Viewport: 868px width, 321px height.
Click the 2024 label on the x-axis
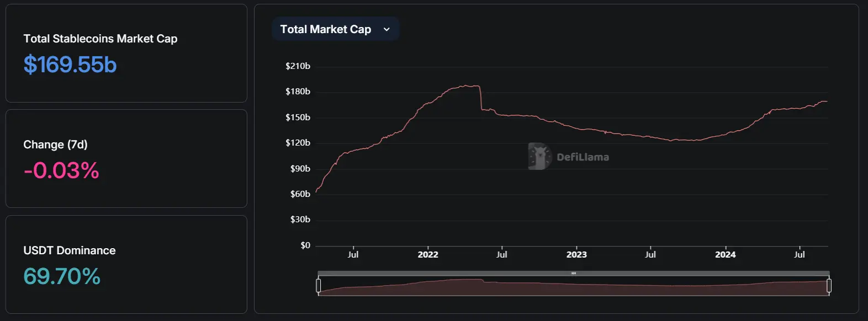[725, 254]
